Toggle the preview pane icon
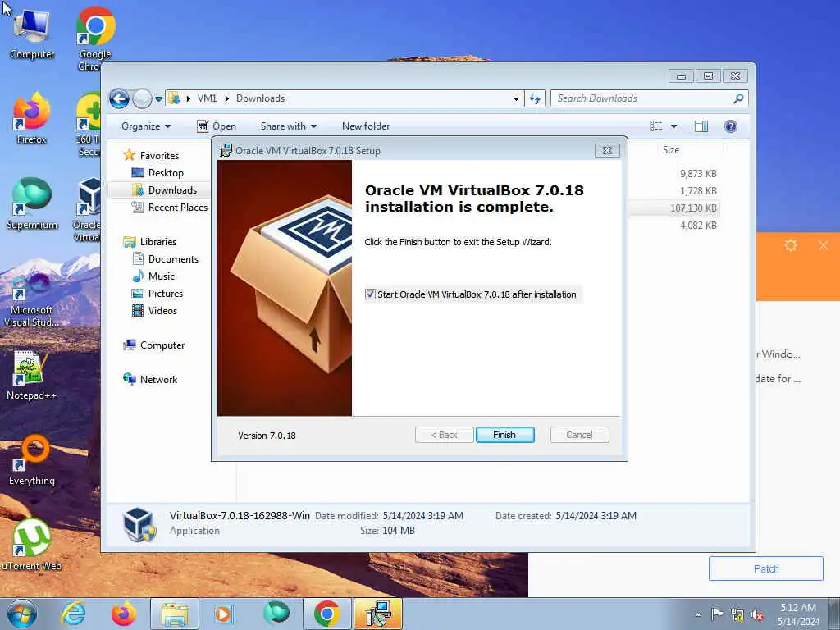 click(701, 126)
